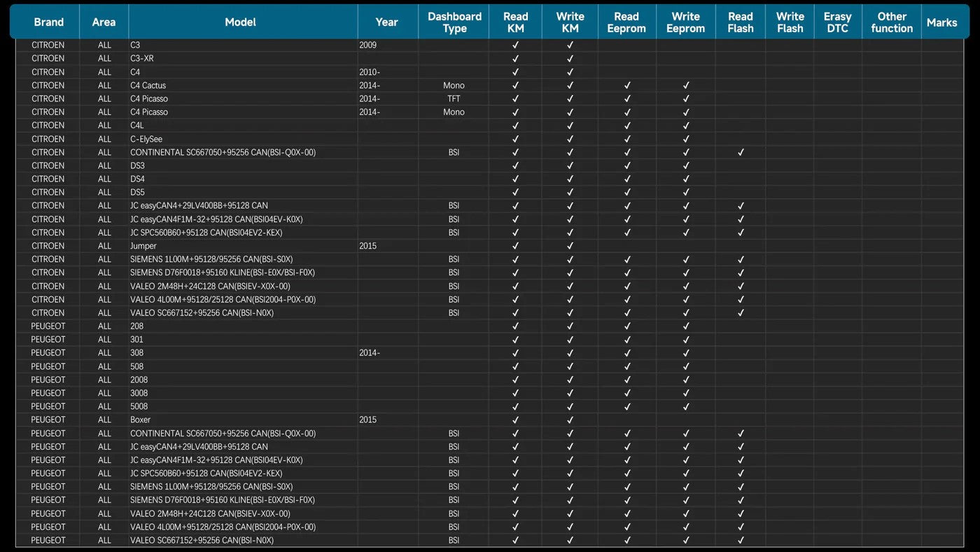This screenshot has height=552, width=980.
Task: Click Write KM checkmark in Jumper row
Action: click(x=570, y=246)
